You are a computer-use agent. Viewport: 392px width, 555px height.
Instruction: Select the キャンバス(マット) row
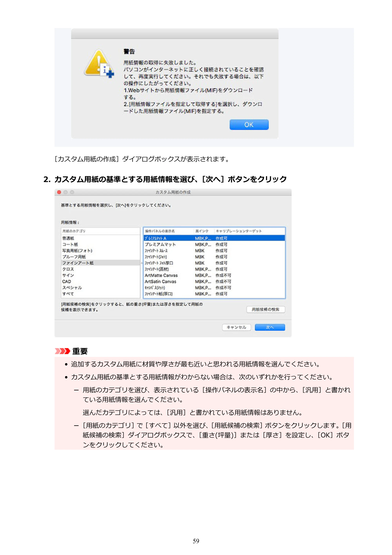pyautogui.click(x=214, y=287)
